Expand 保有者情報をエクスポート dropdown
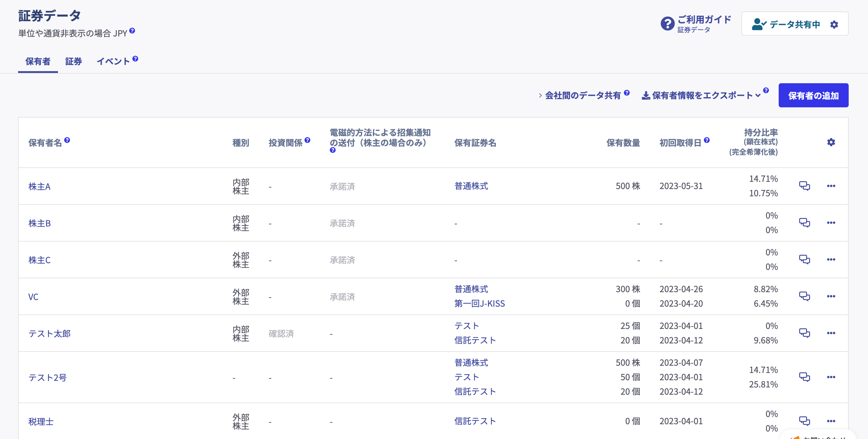This screenshot has width=868, height=439. (701, 96)
